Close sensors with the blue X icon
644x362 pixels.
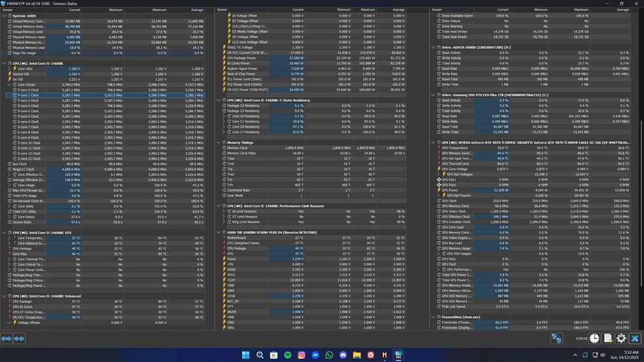pos(635,338)
